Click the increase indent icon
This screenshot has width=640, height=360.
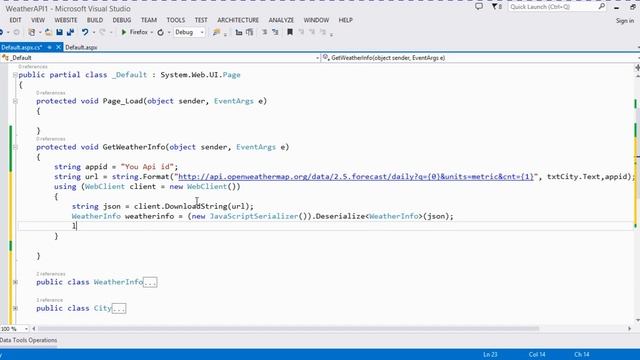tap(249, 32)
